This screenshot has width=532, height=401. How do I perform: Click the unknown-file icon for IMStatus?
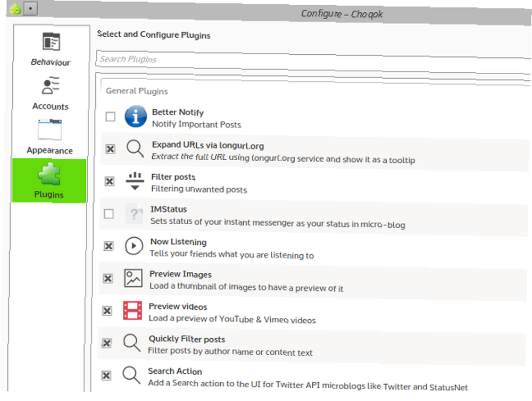click(x=134, y=214)
